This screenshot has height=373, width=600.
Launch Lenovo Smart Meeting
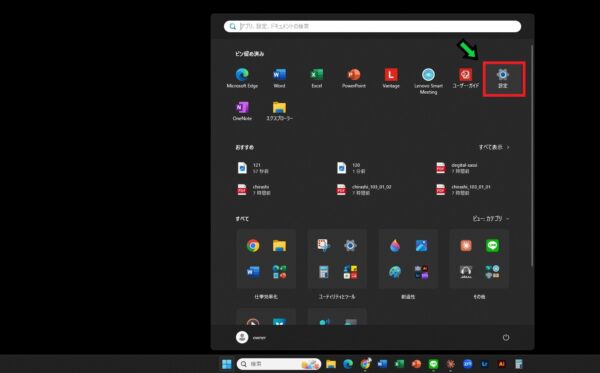[428, 81]
